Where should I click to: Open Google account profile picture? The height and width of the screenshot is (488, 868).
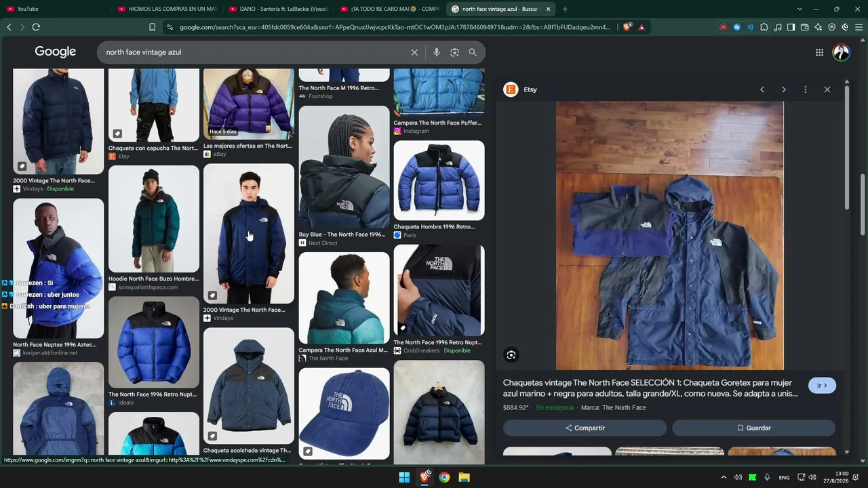click(841, 52)
